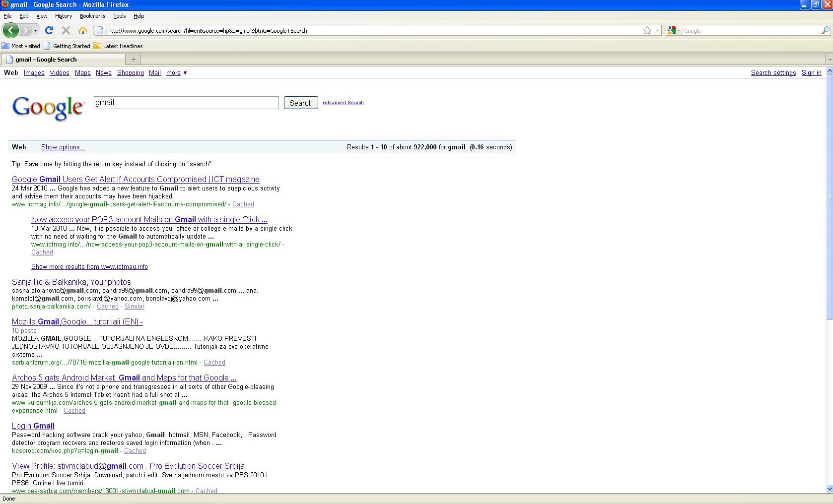Open Cached copy of kosprod.com result

135,451
